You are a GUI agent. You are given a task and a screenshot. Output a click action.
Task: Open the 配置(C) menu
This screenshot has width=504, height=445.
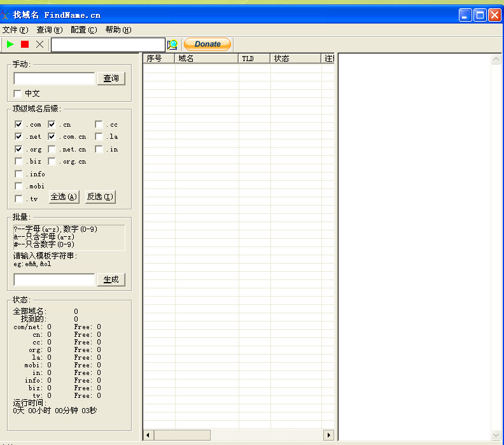[84, 30]
